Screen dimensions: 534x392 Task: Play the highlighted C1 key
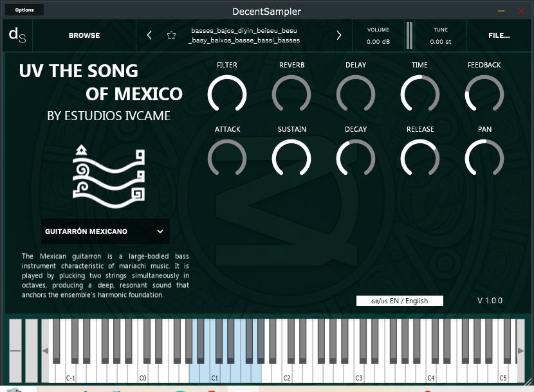[214, 373]
